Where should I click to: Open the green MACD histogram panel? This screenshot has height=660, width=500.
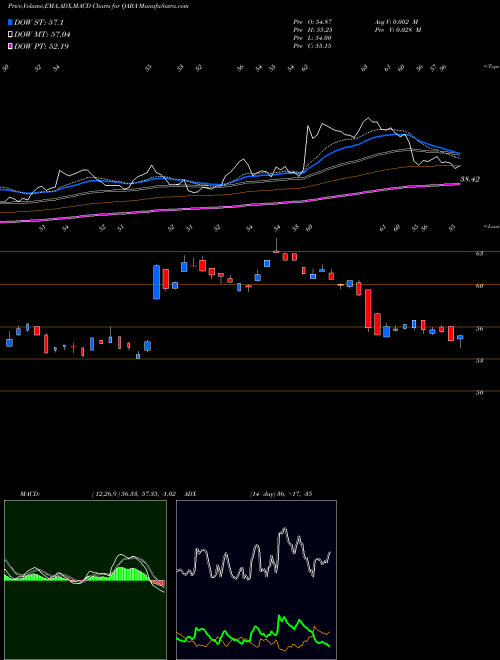[85, 580]
